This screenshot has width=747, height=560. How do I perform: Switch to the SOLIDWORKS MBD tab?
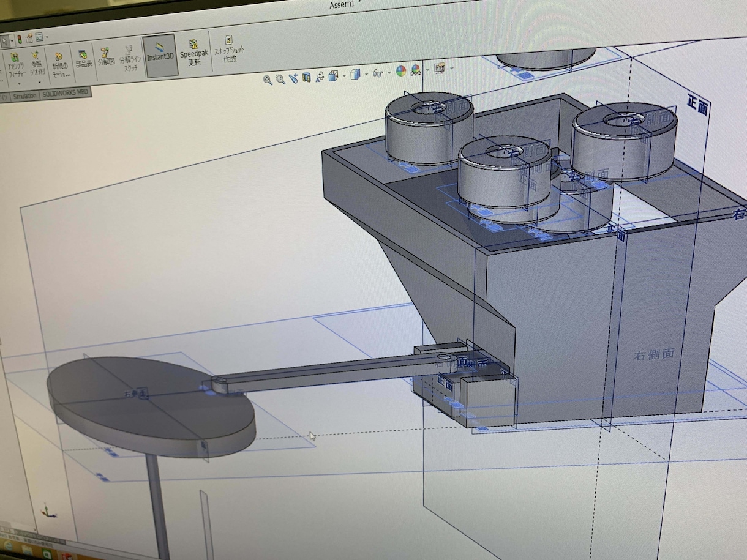[x=66, y=93]
